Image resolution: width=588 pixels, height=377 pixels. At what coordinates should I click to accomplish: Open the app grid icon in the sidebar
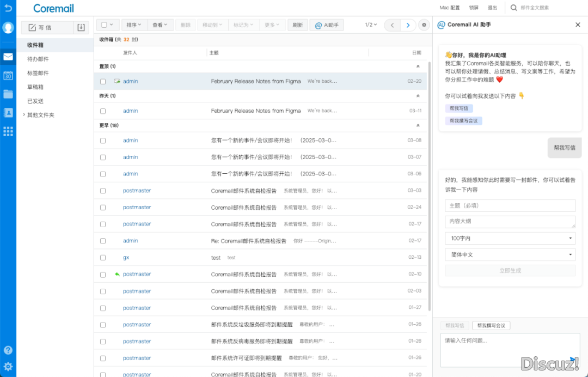pos(8,131)
